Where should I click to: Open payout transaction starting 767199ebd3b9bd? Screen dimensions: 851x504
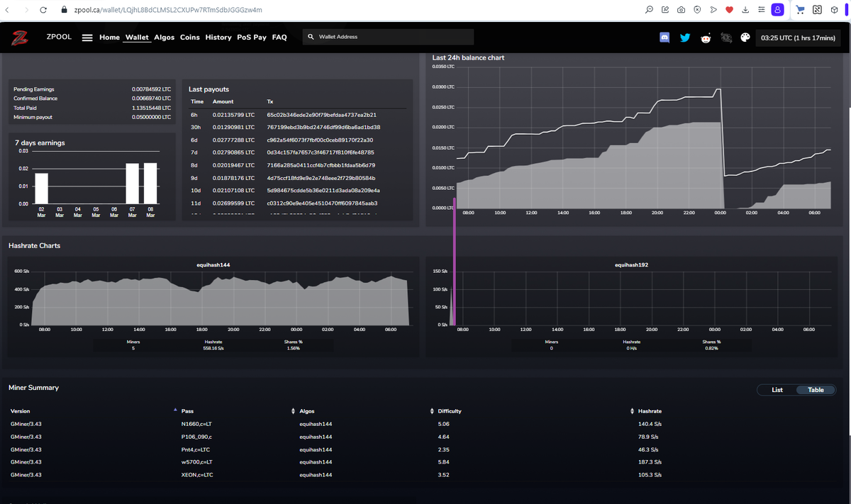point(323,127)
